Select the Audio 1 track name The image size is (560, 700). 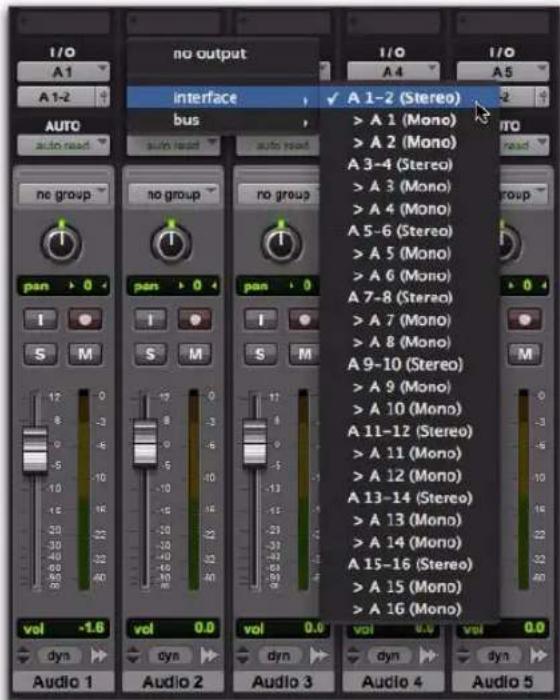pyautogui.click(x=63, y=682)
